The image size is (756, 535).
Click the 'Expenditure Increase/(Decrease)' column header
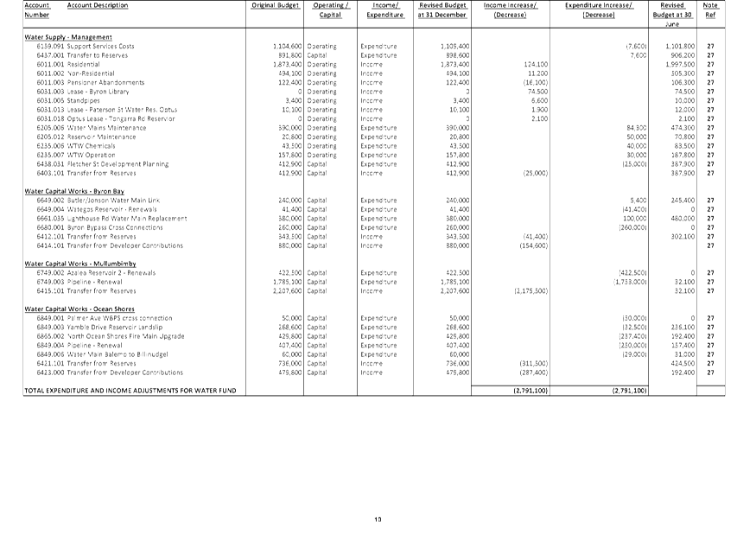[599, 10]
